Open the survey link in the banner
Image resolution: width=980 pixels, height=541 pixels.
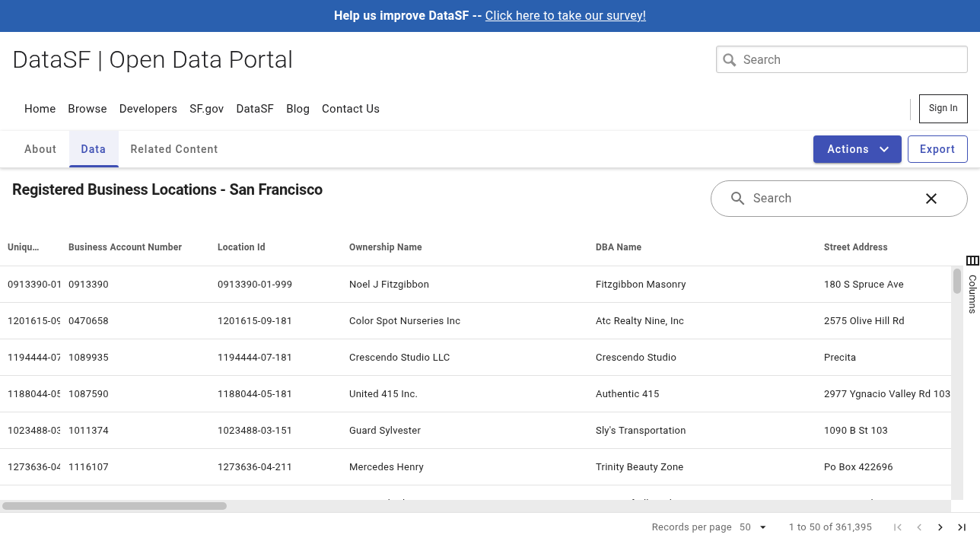click(565, 16)
